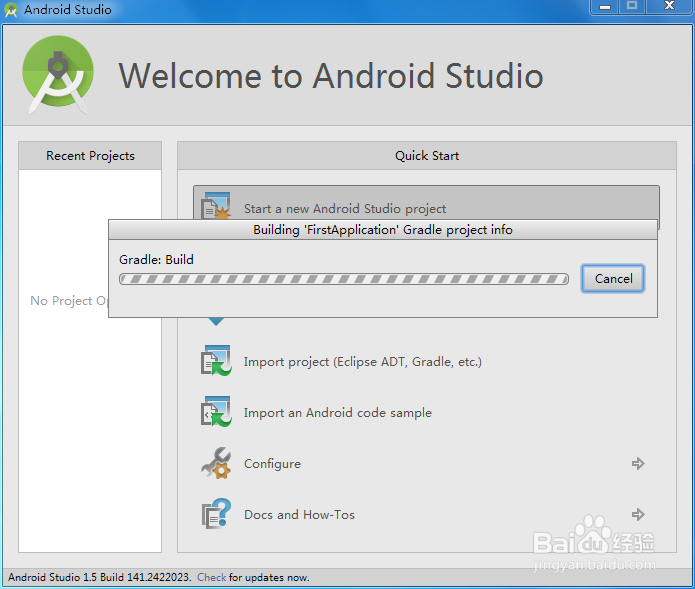Click the Building 'FirstApplication' Gradle dialog title
This screenshot has height=589, width=695.
pos(383,230)
